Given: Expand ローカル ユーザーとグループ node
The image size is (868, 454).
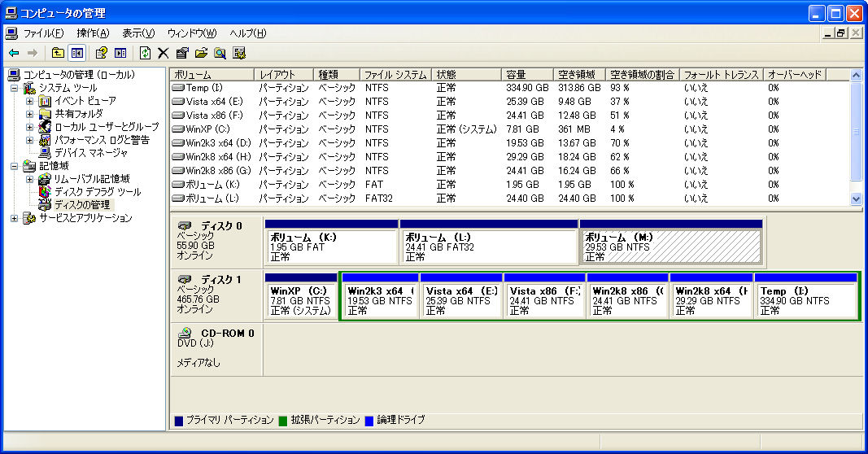Looking at the screenshot, I should click(x=30, y=128).
